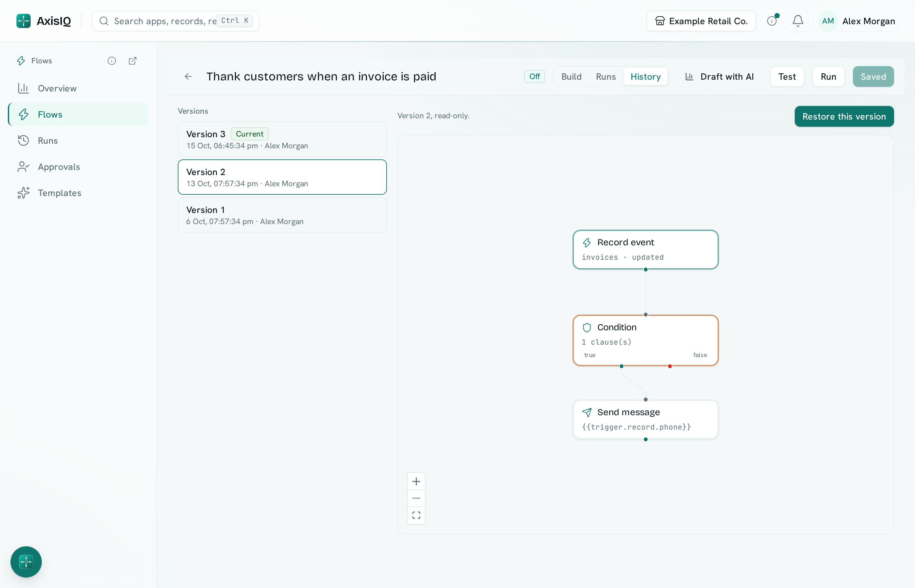
Task: Open the notifications bell
Action: (798, 21)
